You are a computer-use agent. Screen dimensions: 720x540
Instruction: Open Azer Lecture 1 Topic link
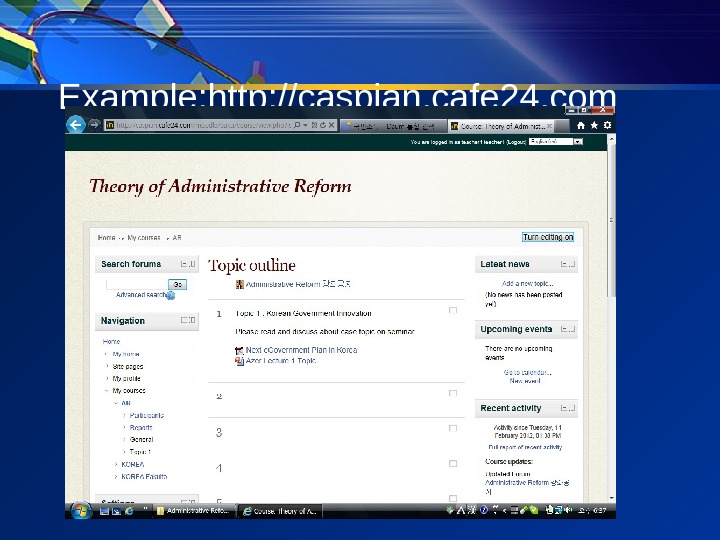281,361
